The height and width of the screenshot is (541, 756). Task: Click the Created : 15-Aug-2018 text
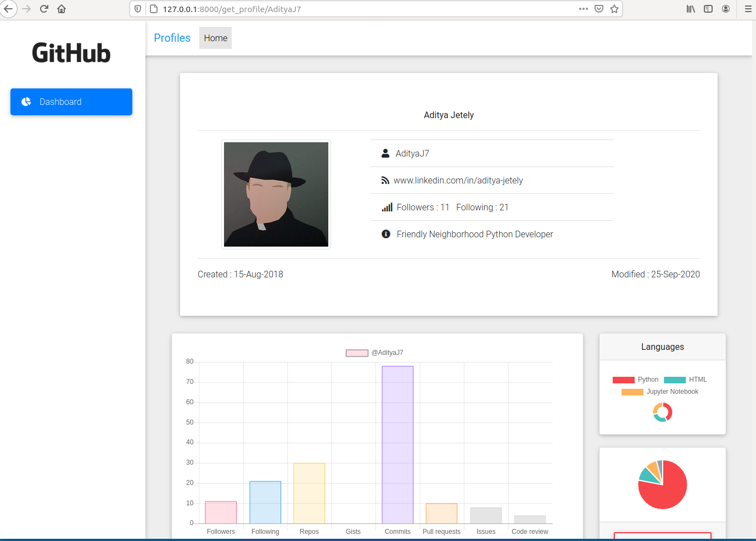pos(240,274)
